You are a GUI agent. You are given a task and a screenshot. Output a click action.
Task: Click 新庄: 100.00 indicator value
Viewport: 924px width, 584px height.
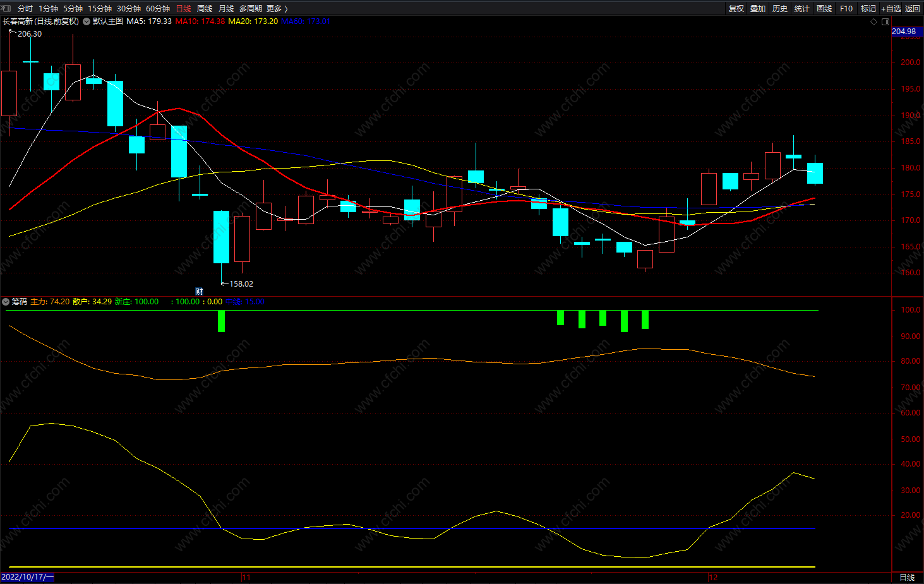point(136,302)
